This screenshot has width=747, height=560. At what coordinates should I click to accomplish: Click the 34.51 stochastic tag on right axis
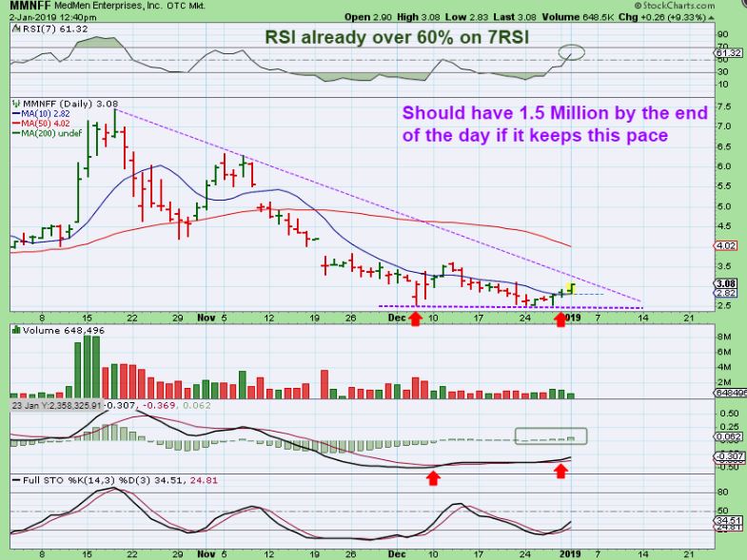[x=729, y=521]
